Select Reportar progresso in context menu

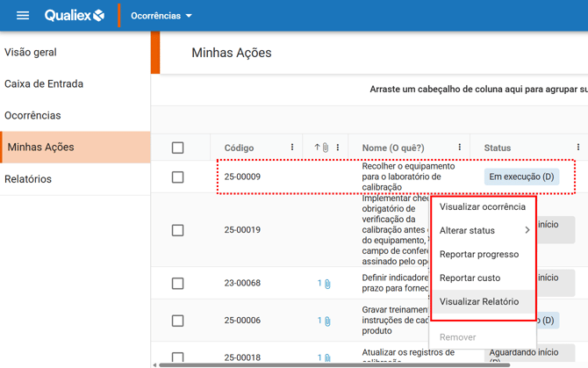tap(479, 255)
